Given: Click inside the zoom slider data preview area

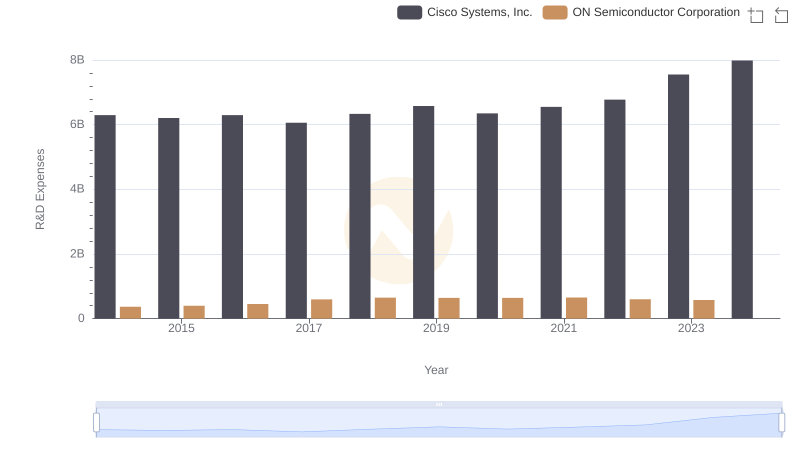Looking at the screenshot, I should pyautogui.click(x=439, y=423).
